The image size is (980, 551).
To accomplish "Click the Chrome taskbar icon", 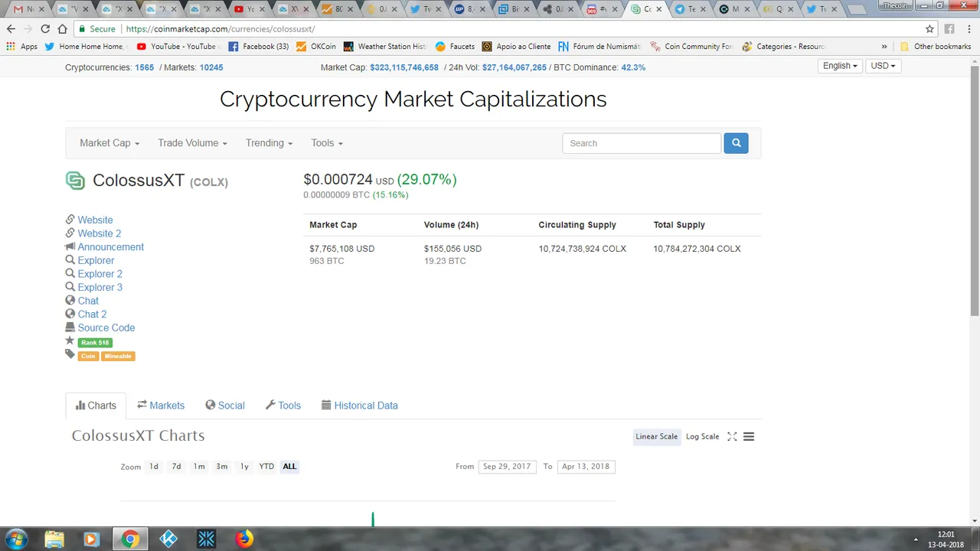I will [130, 540].
